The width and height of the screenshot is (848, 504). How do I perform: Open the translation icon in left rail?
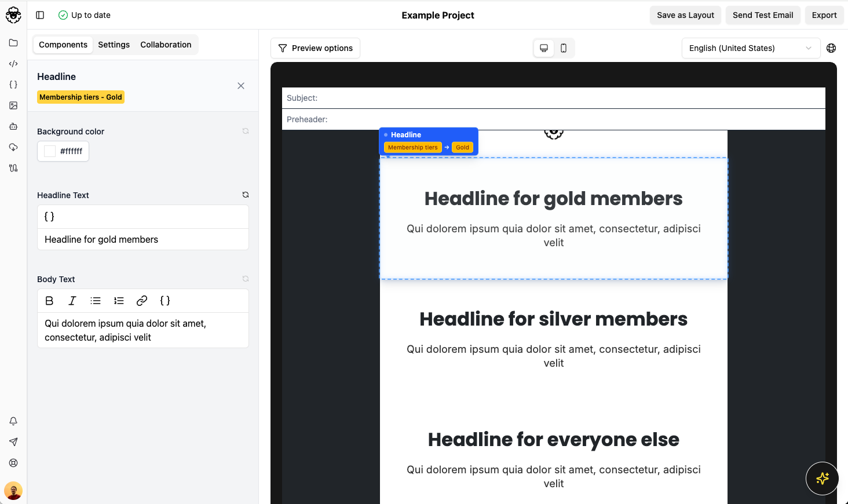[13, 168]
